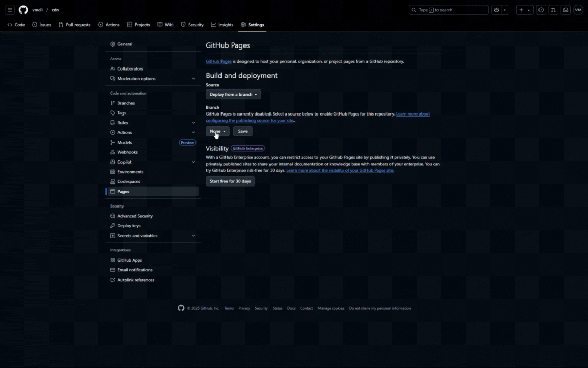
Task: Open the Deploy from a branch dropdown
Action: pos(233,94)
